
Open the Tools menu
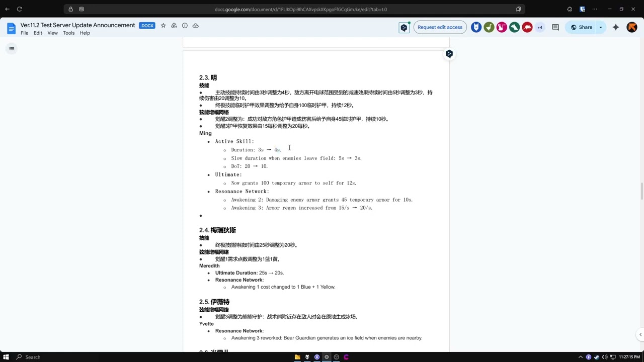69,33
